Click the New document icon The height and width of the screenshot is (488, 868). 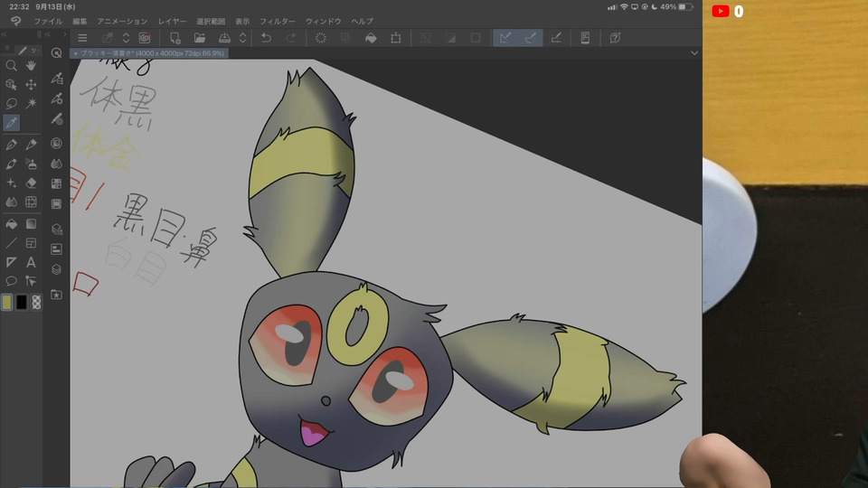point(175,38)
